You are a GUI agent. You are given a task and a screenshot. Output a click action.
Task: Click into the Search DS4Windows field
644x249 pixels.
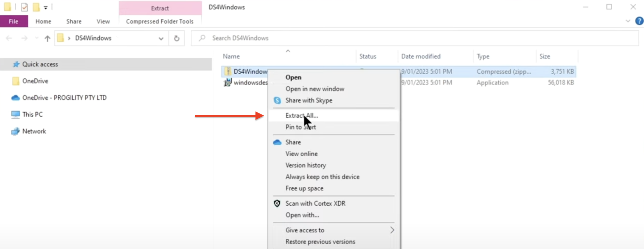415,38
